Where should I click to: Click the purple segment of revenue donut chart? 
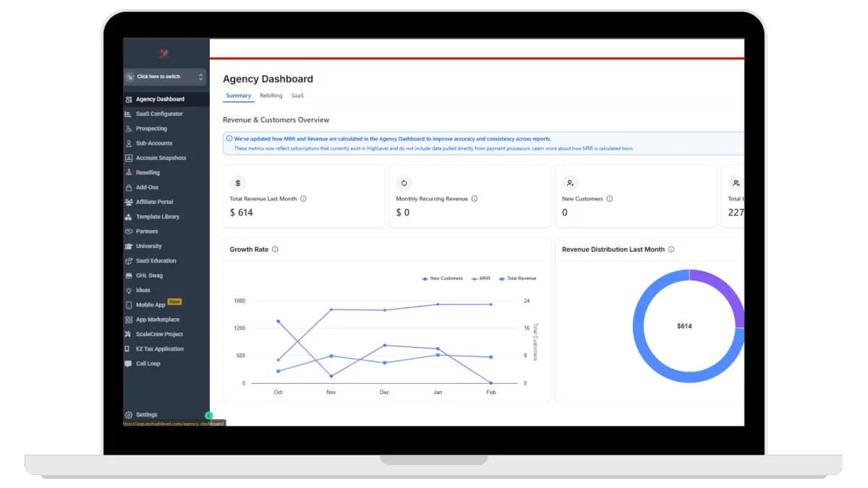(723, 289)
